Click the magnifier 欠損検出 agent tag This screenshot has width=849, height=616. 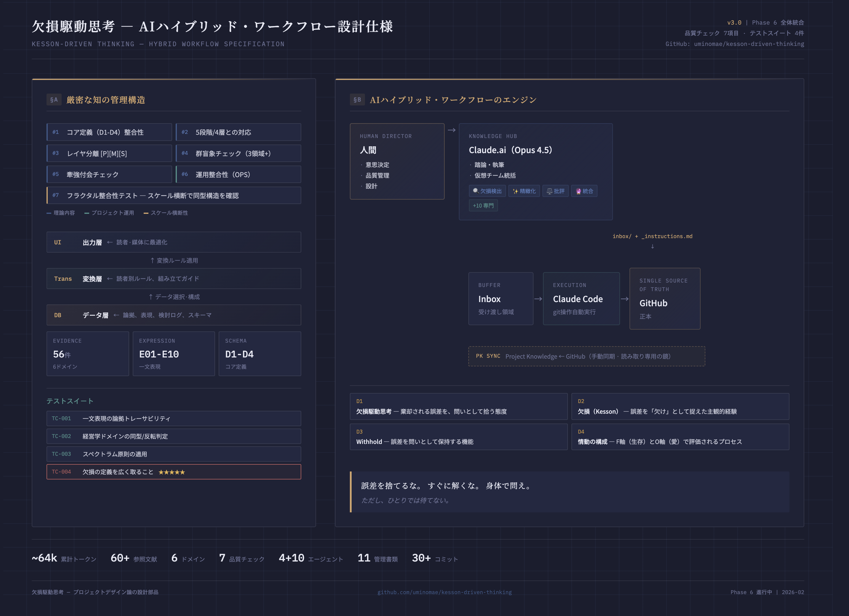point(487,191)
